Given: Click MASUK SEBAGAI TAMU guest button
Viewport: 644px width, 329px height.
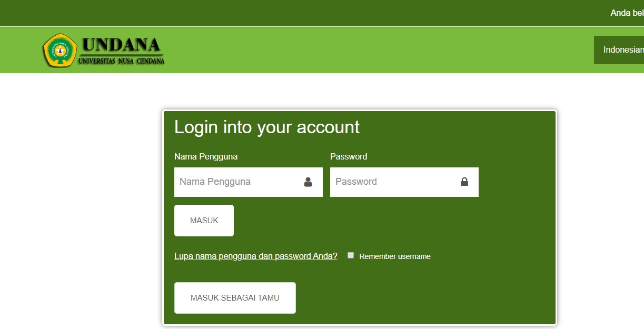Looking at the screenshot, I should [235, 298].
